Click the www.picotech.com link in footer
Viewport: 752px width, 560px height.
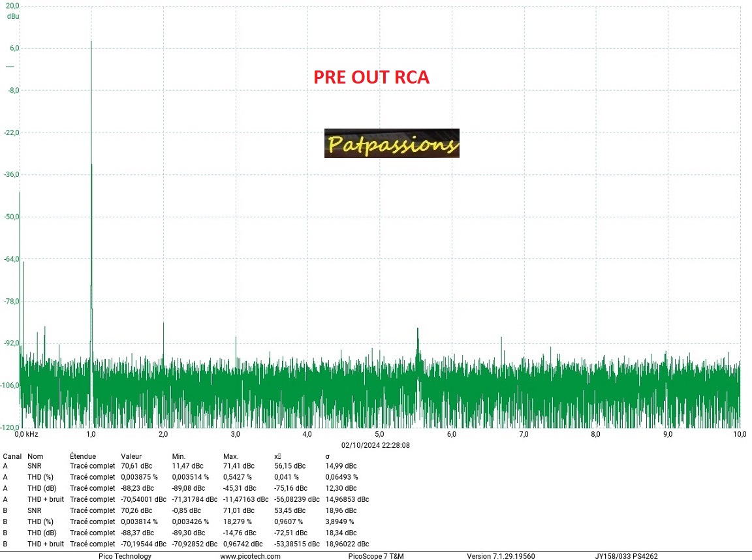point(250,556)
